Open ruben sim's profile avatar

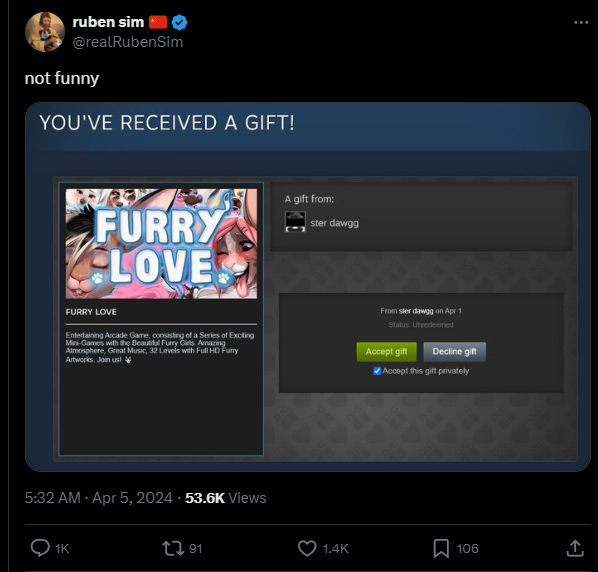[x=45, y=32]
